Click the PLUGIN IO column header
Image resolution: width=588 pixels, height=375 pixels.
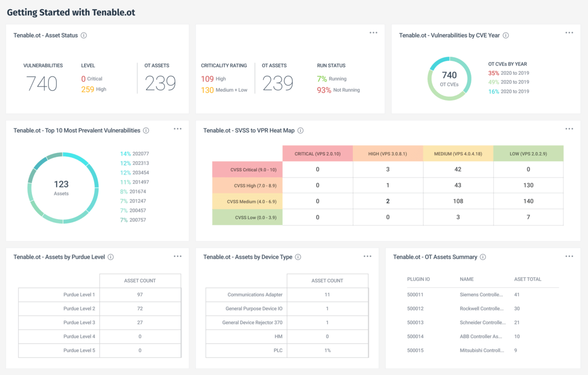[419, 279]
